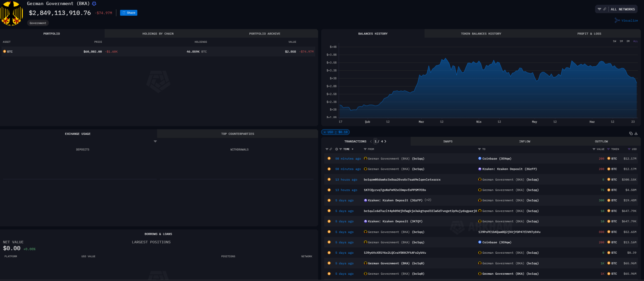Go to next transactions page
Image resolution: width=644 pixels, height=281 pixels.
click(x=385, y=141)
